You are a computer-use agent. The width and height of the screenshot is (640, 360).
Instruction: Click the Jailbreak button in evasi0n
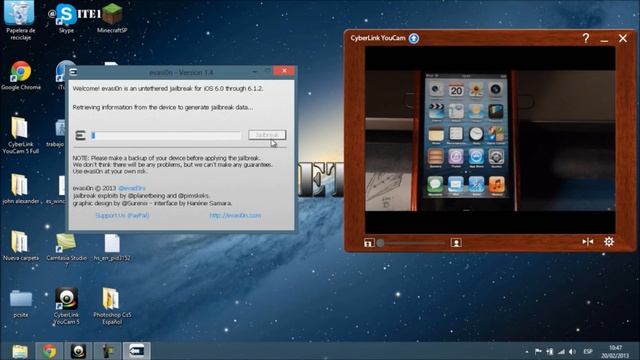[x=267, y=135]
